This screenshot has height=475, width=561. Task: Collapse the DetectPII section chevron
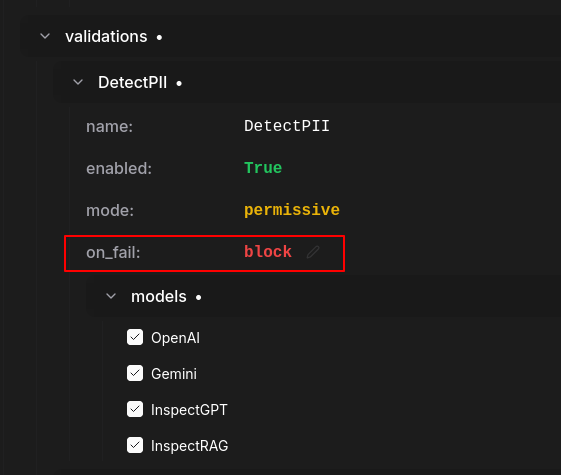[78, 82]
